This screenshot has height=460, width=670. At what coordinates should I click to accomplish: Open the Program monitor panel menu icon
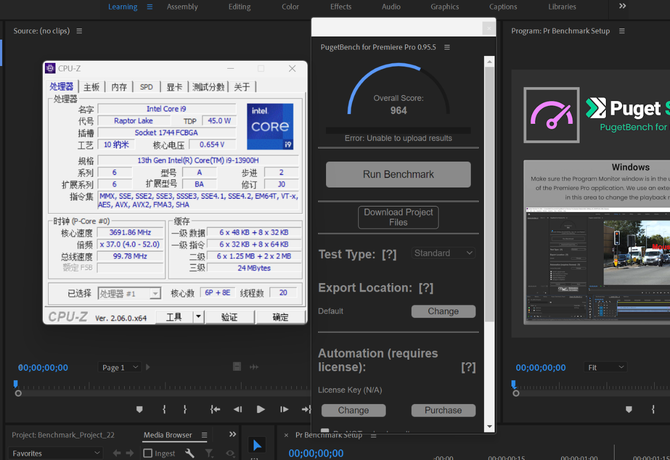622,31
